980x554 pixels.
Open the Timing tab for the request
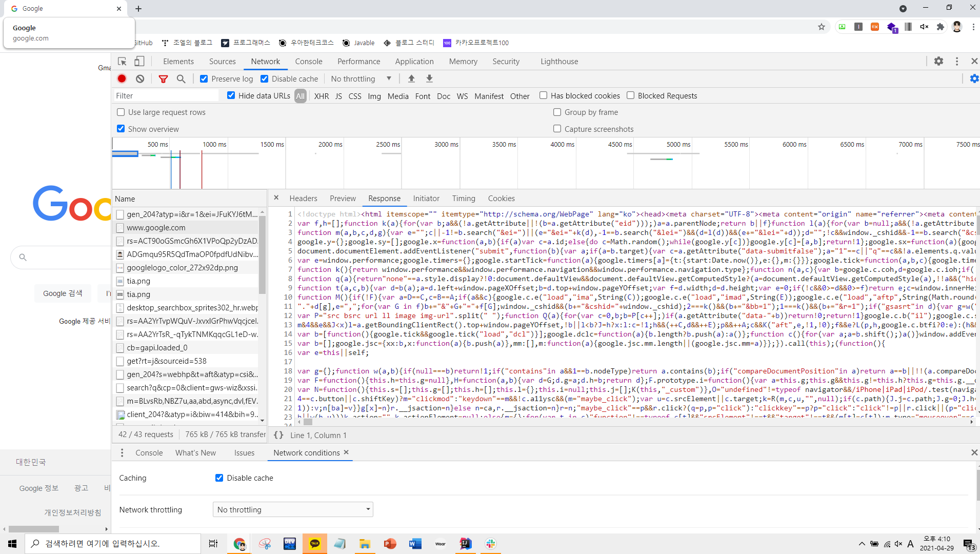click(464, 199)
